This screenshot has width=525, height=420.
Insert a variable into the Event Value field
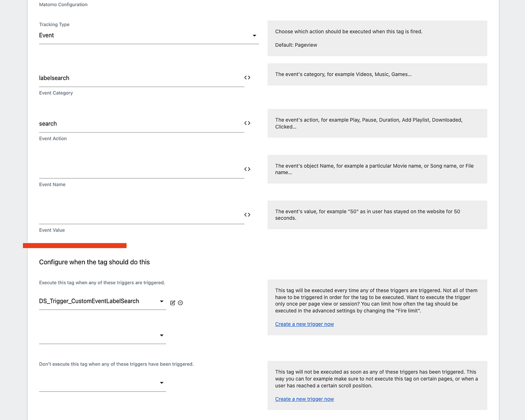click(247, 215)
